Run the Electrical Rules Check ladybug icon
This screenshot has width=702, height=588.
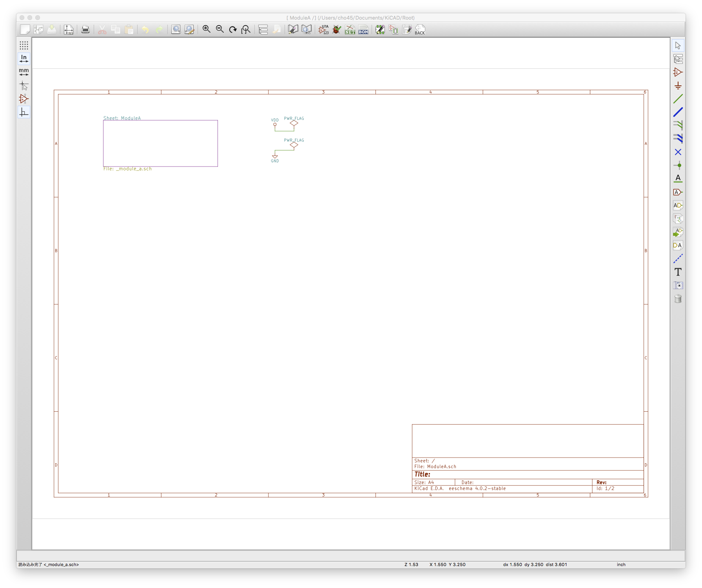tap(336, 30)
